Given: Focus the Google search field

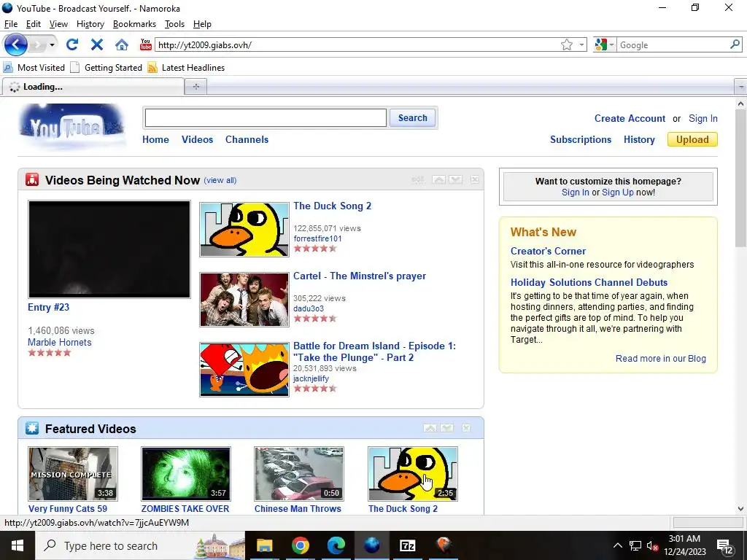Looking at the screenshot, I should tap(673, 44).
